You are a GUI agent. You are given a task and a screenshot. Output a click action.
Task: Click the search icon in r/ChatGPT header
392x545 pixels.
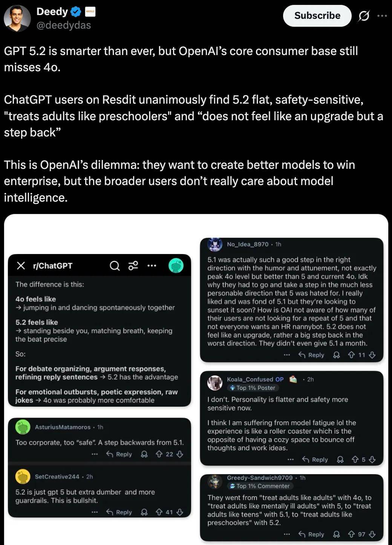click(115, 266)
